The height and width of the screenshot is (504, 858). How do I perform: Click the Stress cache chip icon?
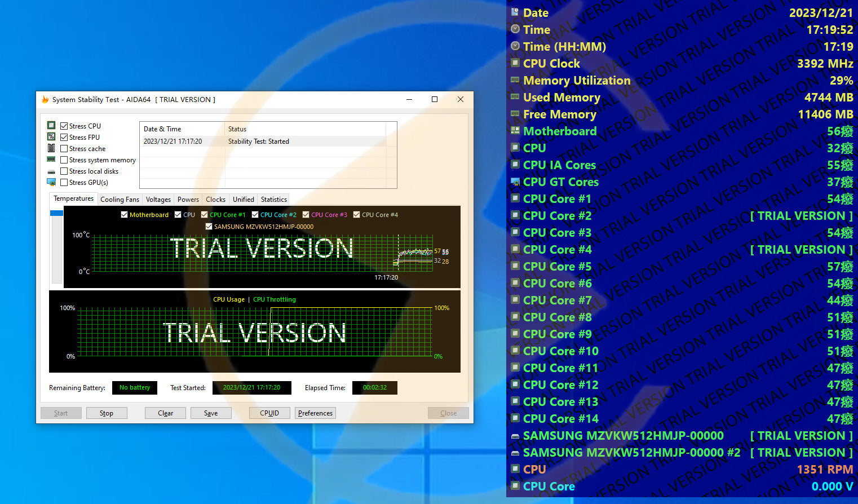click(x=51, y=148)
